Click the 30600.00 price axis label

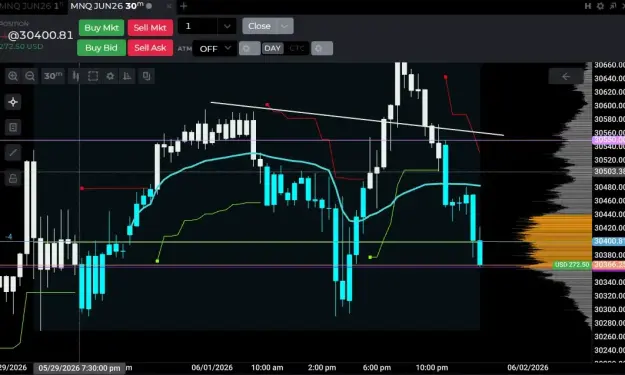click(609, 106)
